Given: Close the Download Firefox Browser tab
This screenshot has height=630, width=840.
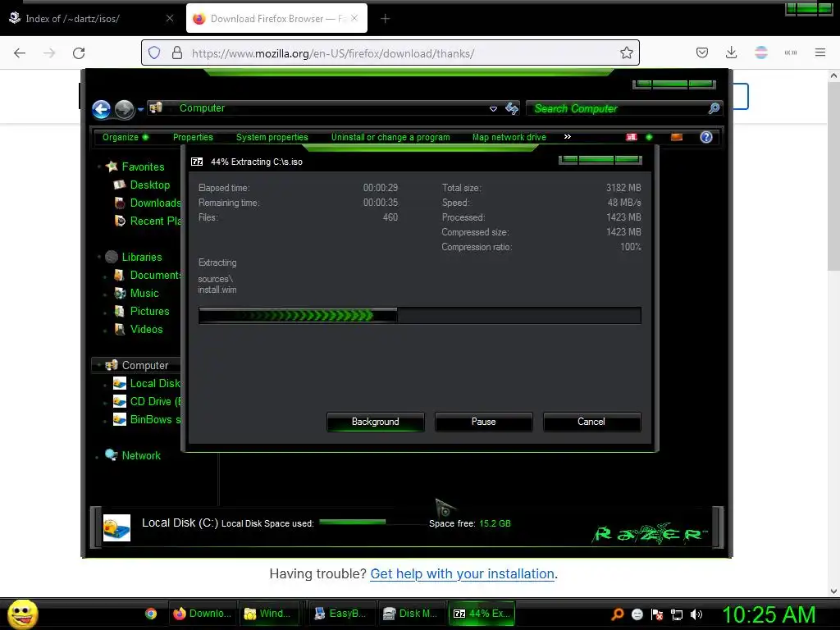Looking at the screenshot, I should 354,18.
